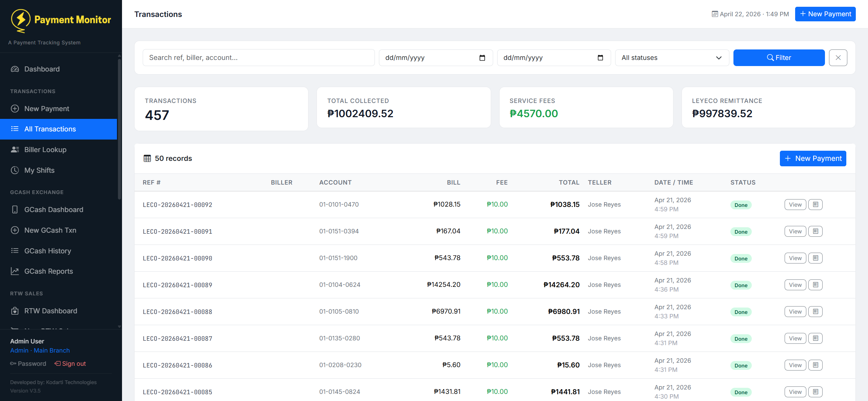Open Biller Lookup
The image size is (868, 401).
(x=45, y=149)
